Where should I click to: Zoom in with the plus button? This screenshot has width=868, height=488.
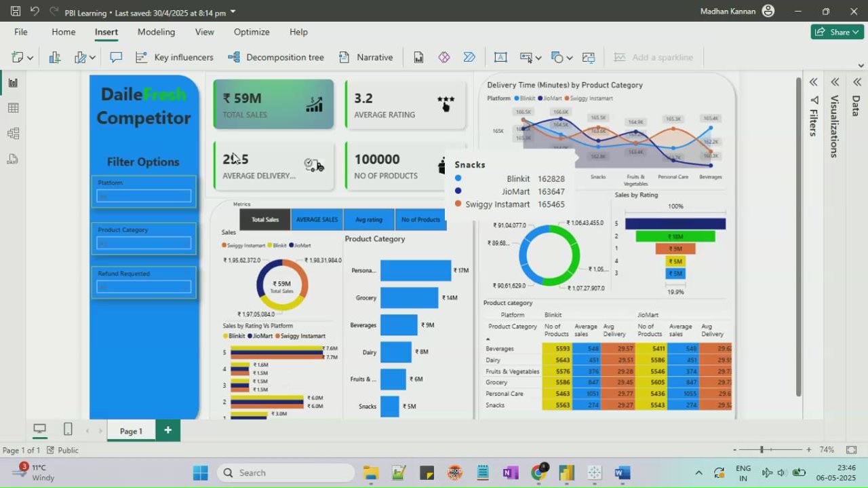click(x=808, y=450)
